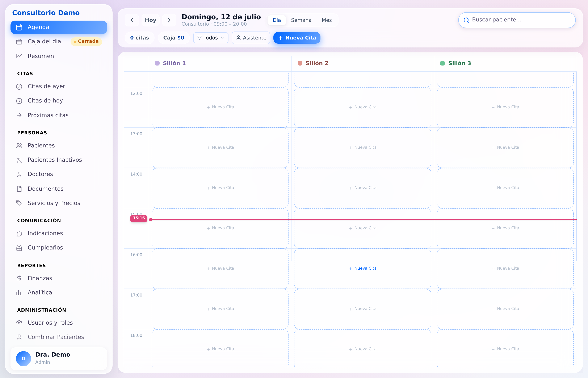Click the Caja del día briefcase icon
This screenshot has height=378, width=588.
tap(19, 42)
